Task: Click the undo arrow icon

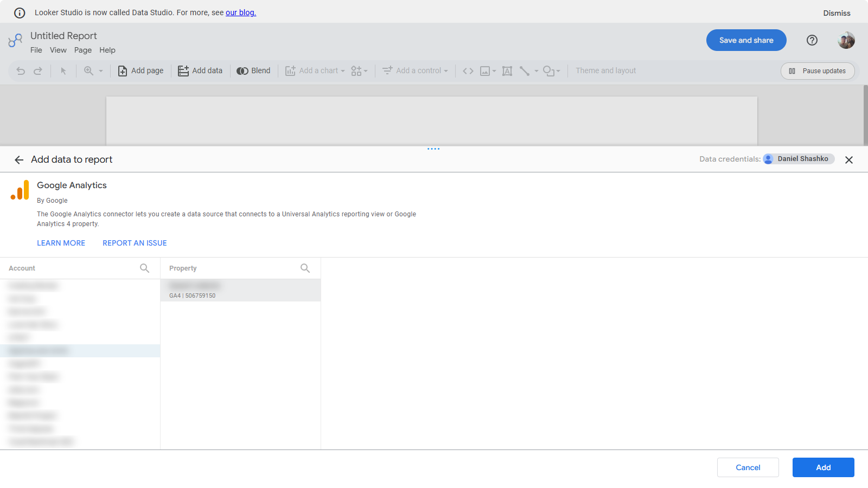Action: tap(21, 71)
